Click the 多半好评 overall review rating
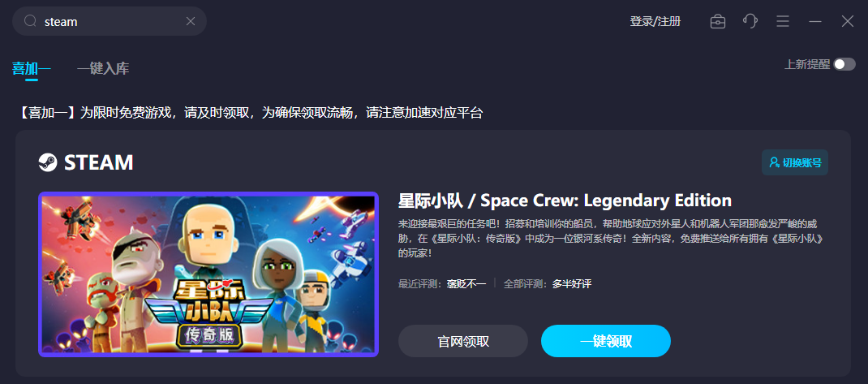The image size is (868, 384). (x=572, y=283)
